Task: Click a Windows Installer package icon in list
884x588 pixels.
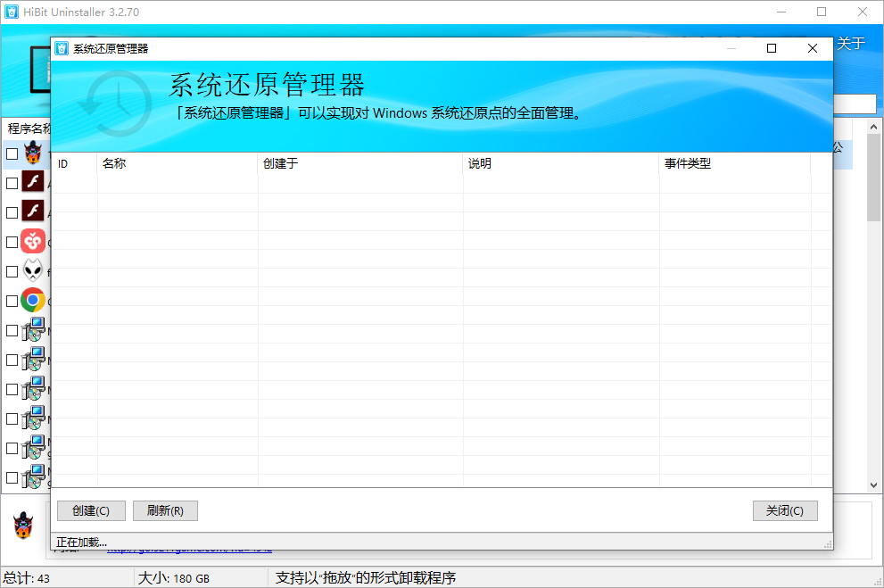Action: pos(34,330)
